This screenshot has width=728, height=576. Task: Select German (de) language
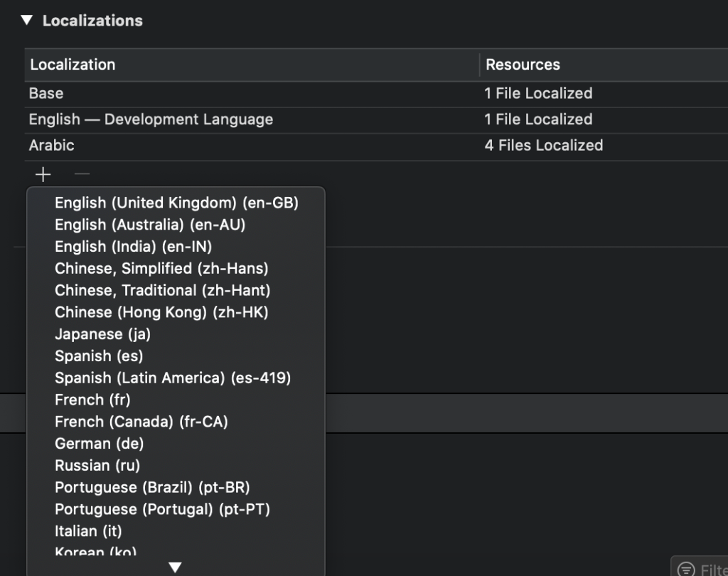tap(176, 444)
